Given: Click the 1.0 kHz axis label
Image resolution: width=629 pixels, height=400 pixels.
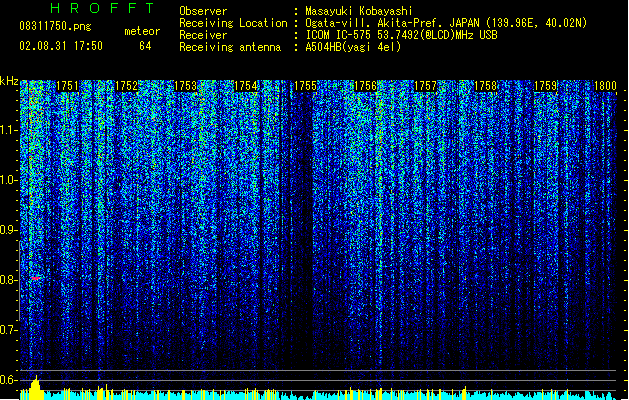Looking at the screenshot, I should point(9,180).
